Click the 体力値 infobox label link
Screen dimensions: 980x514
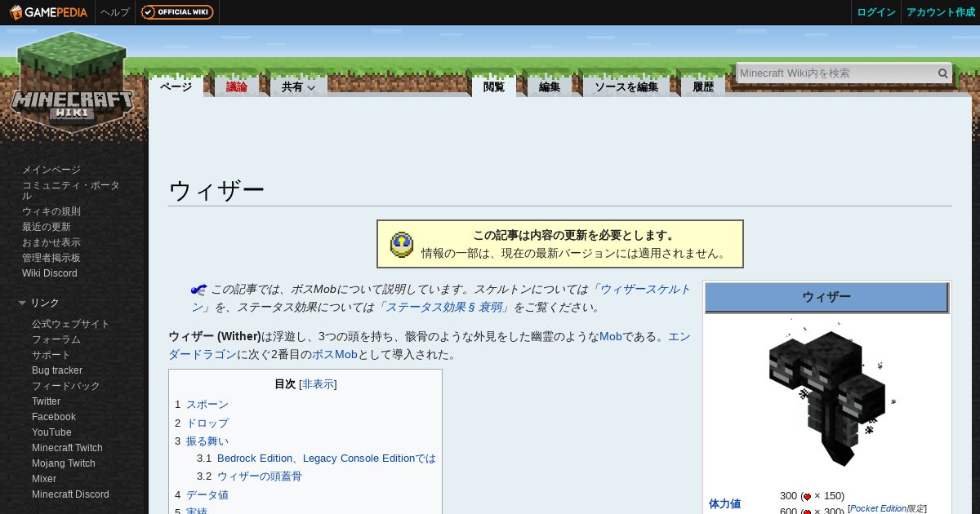724,504
